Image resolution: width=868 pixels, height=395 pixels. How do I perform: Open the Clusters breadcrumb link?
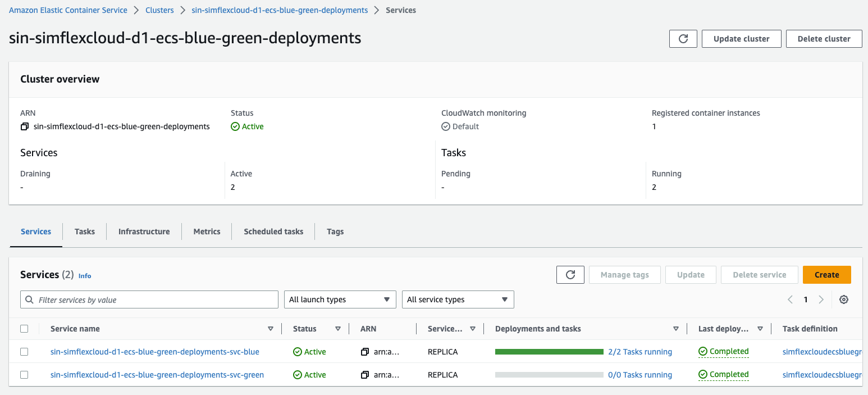coord(159,10)
